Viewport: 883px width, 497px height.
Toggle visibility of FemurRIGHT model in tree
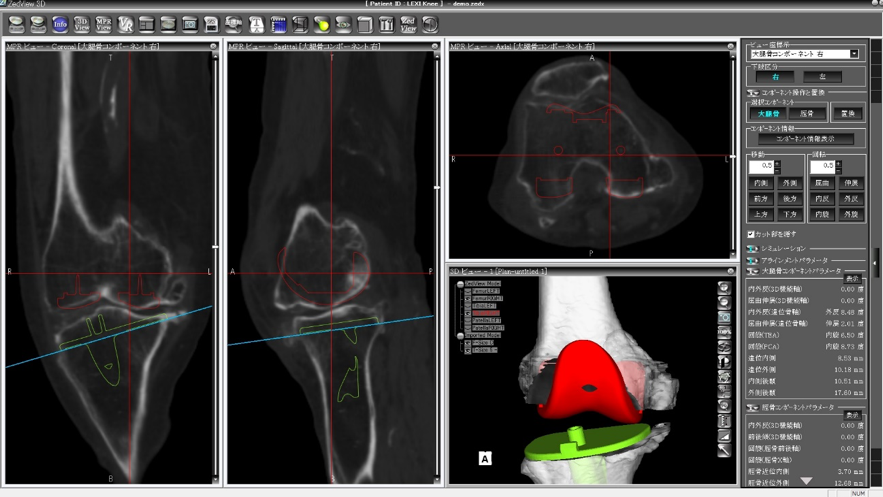(467, 298)
